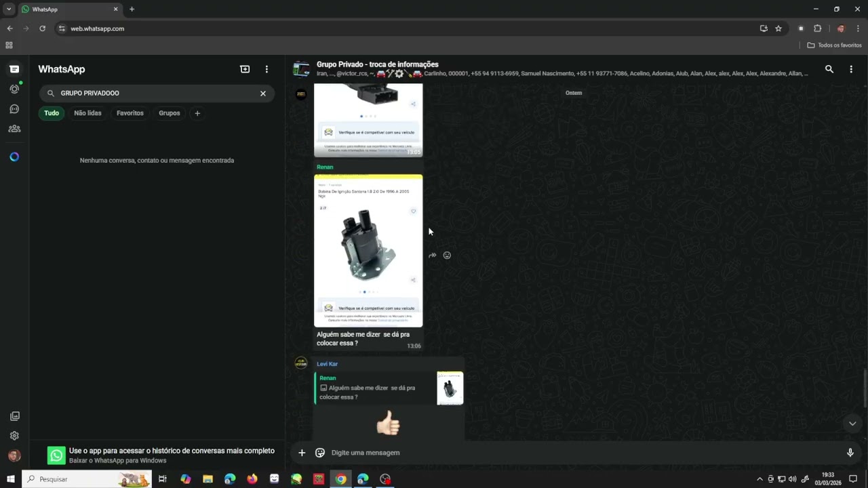Show hidden system tray icons
Viewport: 868px width, 488px height.
(x=759, y=479)
